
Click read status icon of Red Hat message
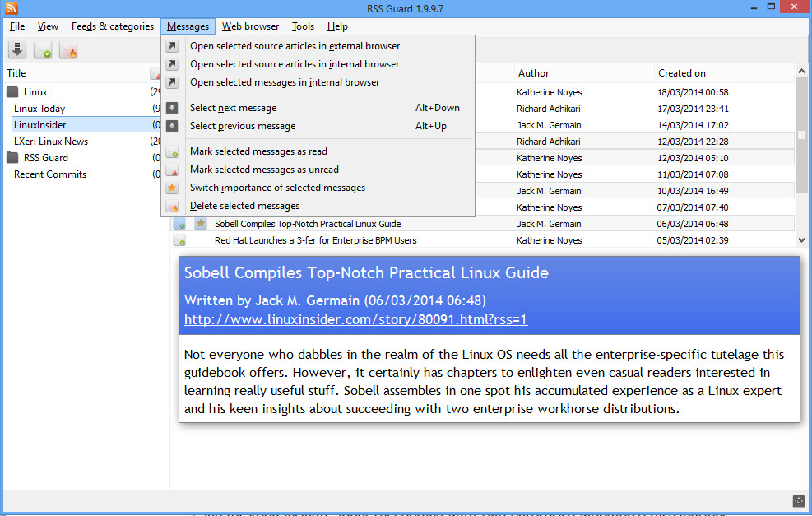coord(179,240)
